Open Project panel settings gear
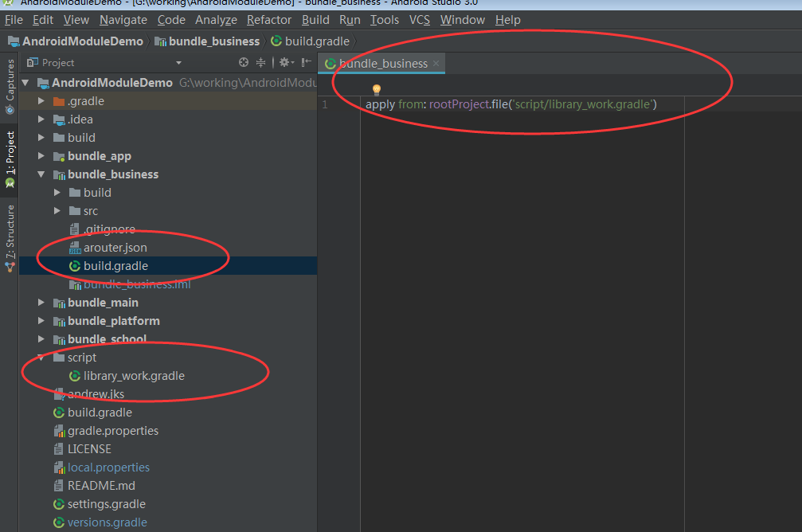The height and width of the screenshot is (532, 802). (286, 62)
